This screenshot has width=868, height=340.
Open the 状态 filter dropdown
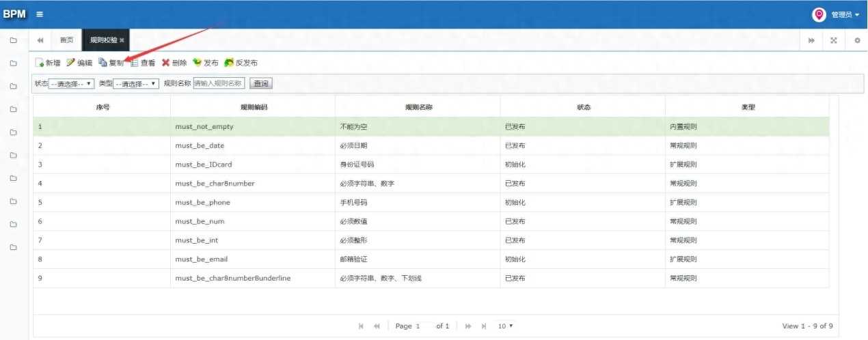coord(72,84)
